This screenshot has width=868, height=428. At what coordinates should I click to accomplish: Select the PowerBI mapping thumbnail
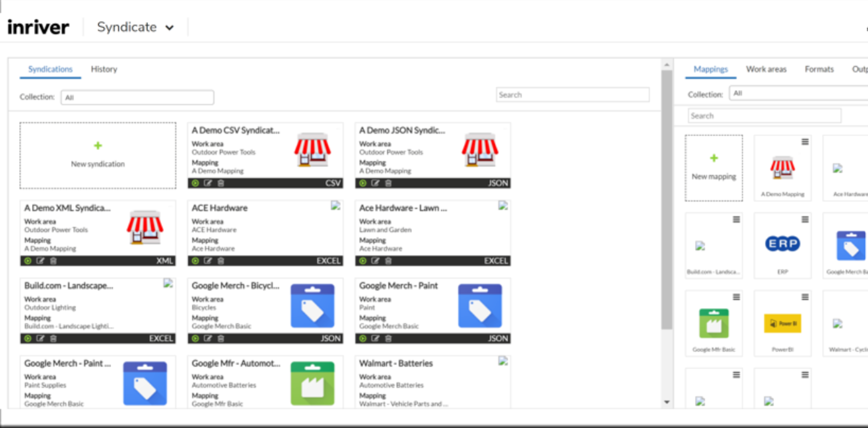pos(783,323)
